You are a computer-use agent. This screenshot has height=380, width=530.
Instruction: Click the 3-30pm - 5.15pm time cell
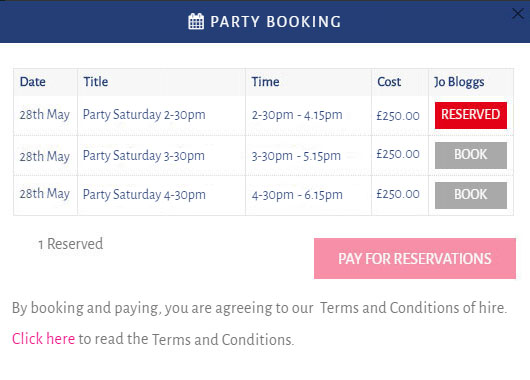(x=296, y=156)
